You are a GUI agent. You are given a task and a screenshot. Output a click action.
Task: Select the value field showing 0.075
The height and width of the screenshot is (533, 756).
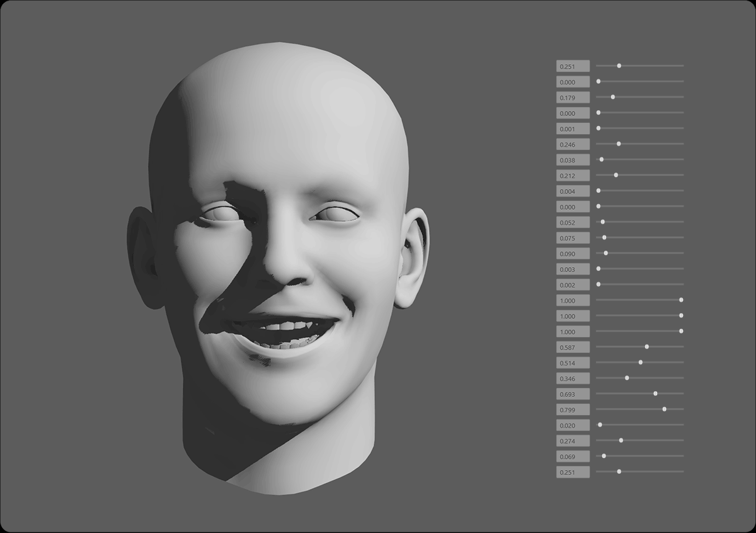click(573, 238)
